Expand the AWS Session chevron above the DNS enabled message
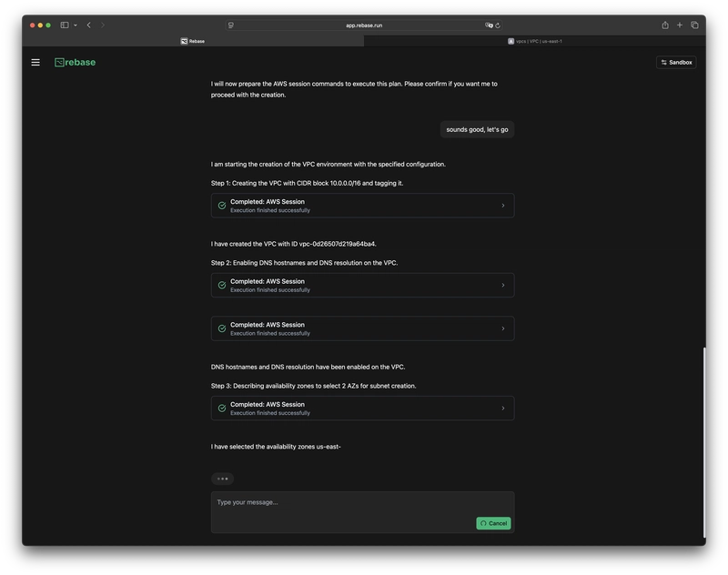 tap(503, 328)
